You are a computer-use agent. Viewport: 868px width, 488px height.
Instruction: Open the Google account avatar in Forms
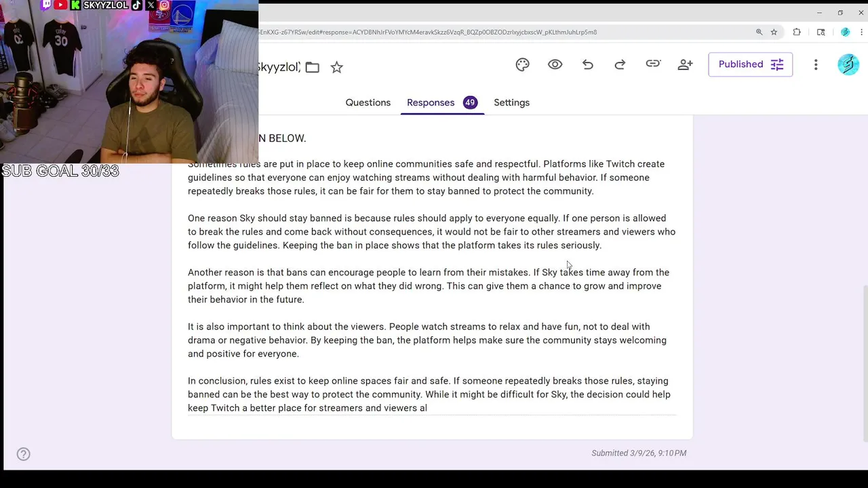point(848,64)
